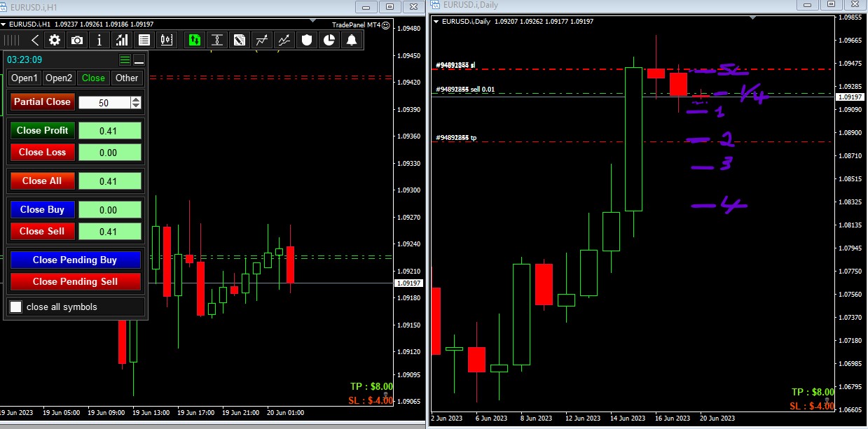Click the SL : $-4.00 label on Daily chart
Screen dimensions: 868x429
(812, 406)
